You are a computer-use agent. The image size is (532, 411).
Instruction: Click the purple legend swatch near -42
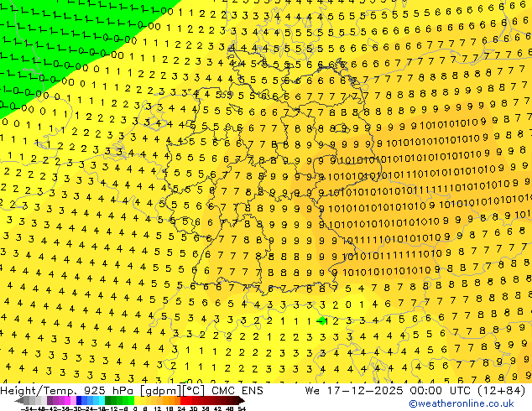tap(50, 400)
